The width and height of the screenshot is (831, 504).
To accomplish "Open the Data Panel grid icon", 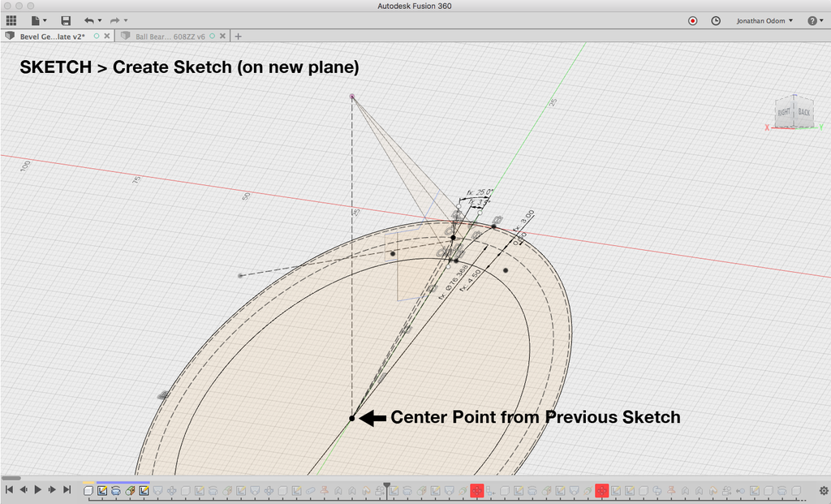I will coord(11,20).
